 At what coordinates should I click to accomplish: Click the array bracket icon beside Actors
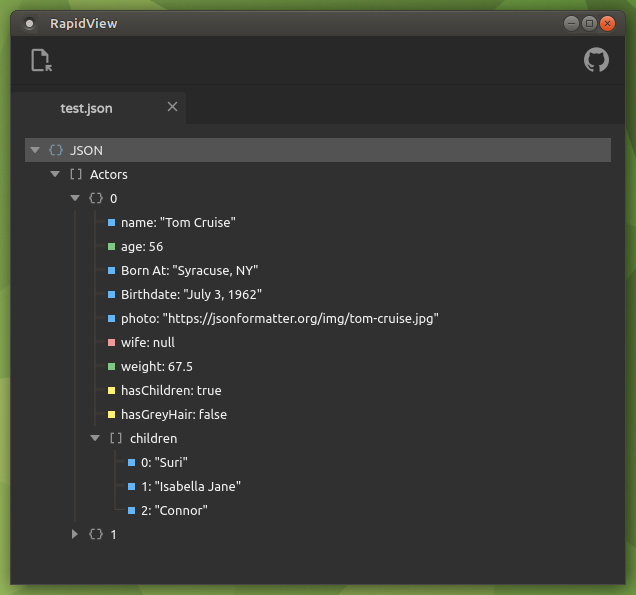[76, 174]
